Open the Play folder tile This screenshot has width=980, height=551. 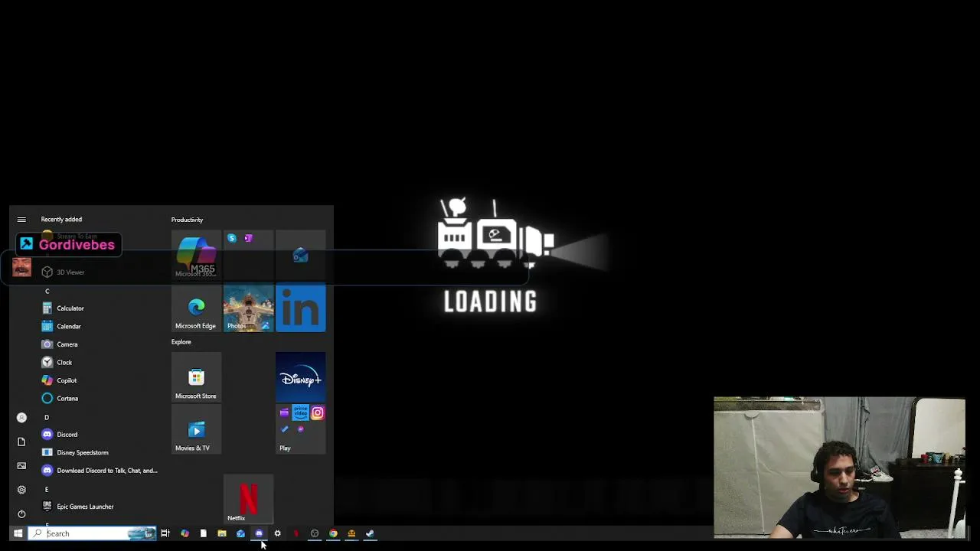300,429
